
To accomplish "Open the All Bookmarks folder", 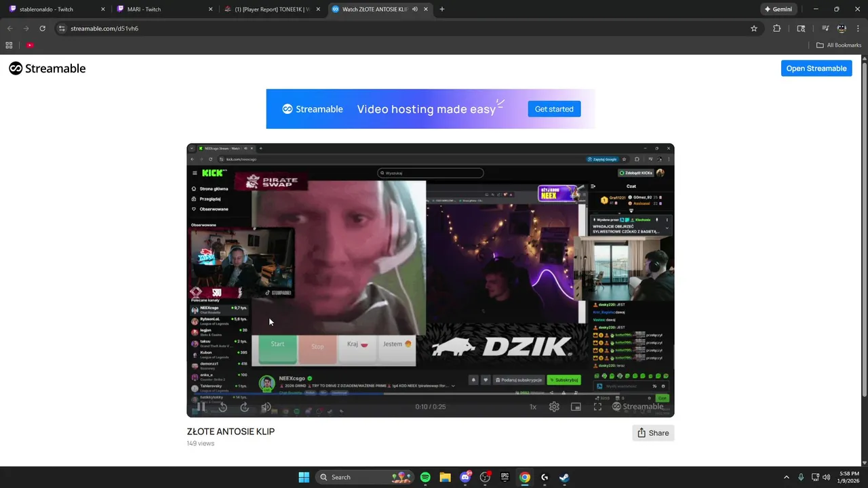I will pyautogui.click(x=839, y=45).
